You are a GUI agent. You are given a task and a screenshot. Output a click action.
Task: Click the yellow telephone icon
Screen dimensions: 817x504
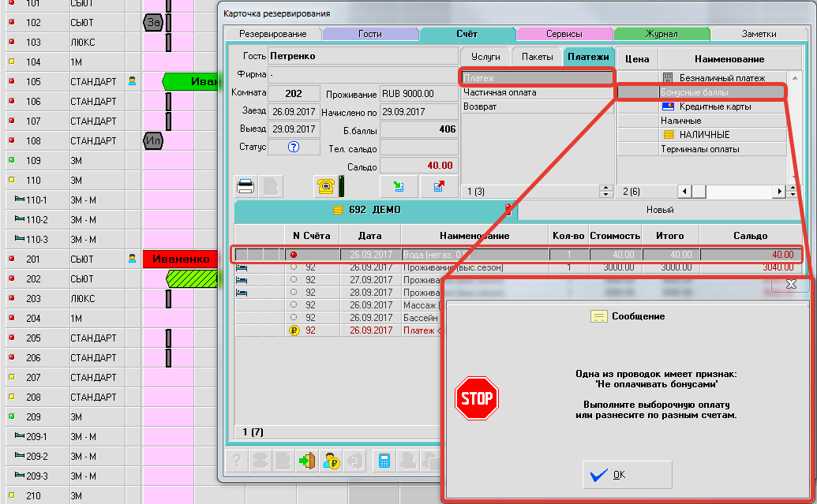(x=324, y=186)
